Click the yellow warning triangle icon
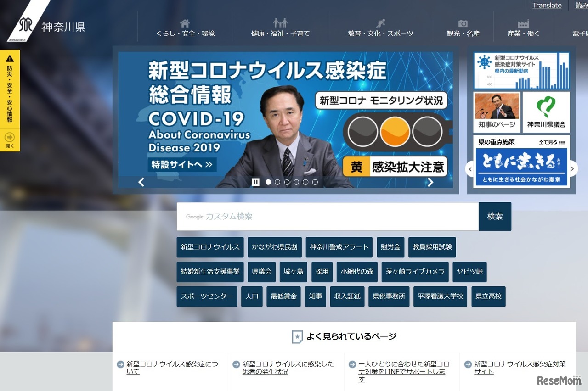Screen dimensions: 588x391 point(10,58)
